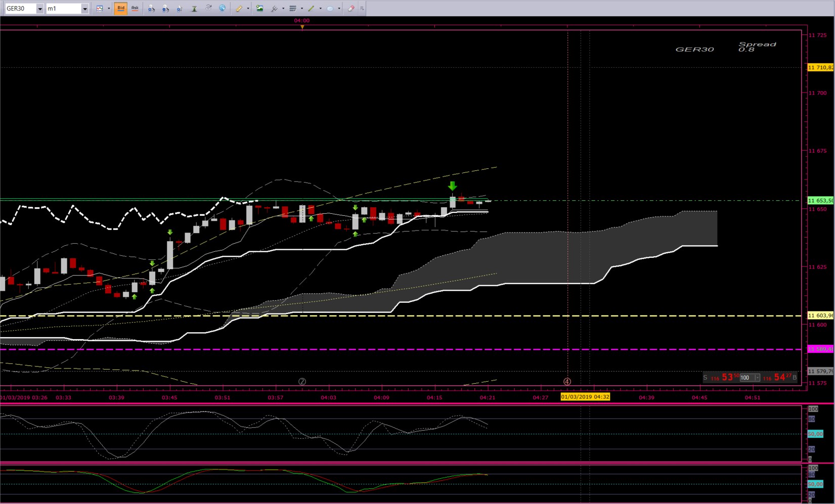Click the pin-with-cursor toolbar icon
Viewport: 835px width, 504px height.
[x=180, y=9]
